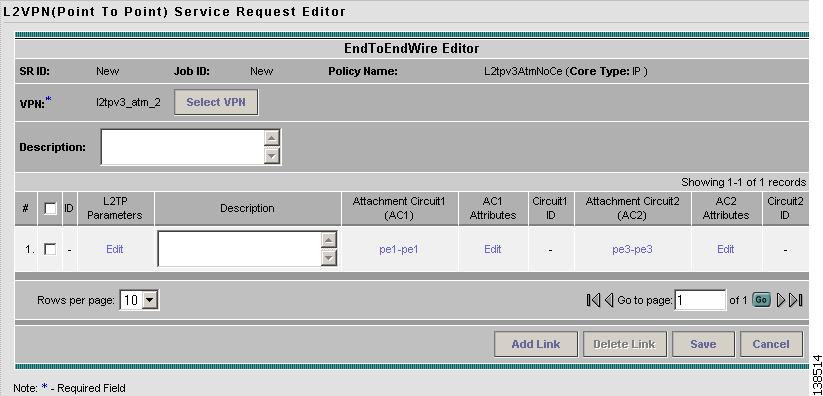Open pe1-pe1 attachment circuit link

pos(399,249)
